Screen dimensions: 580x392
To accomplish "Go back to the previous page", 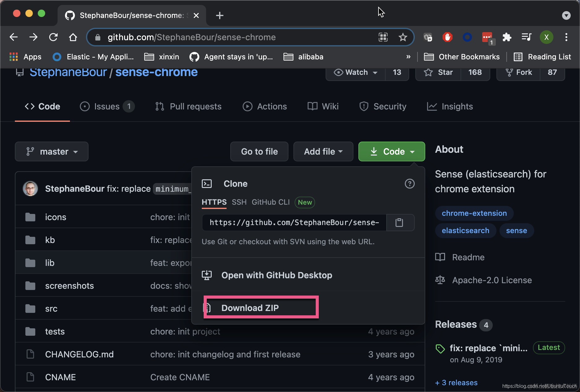I will point(14,37).
